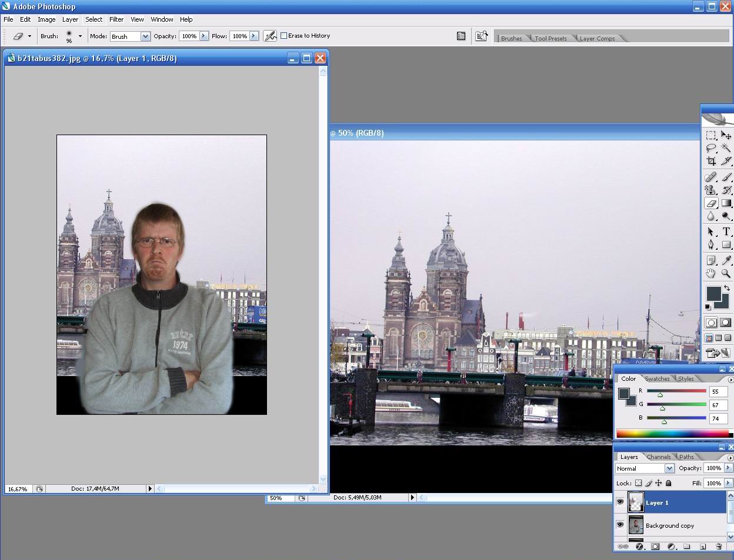Image resolution: width=734 pixels, height=560 pixels.
Task: Choose the Clone Stamp tool
Action: [711, 190]
